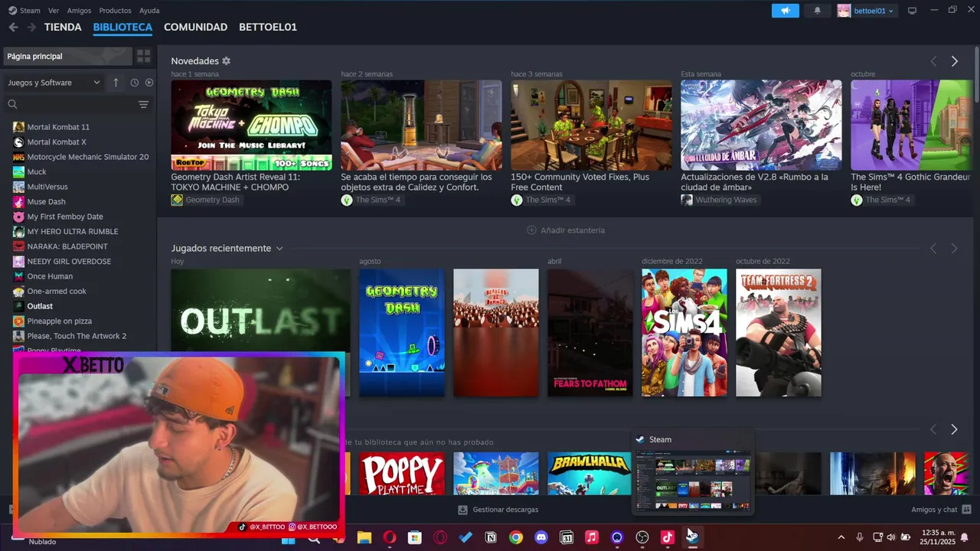The width and height of the screenshot is (980, 551).
Task: Select the BIBLIOTECA tab
Action: [x=122, y=27]
